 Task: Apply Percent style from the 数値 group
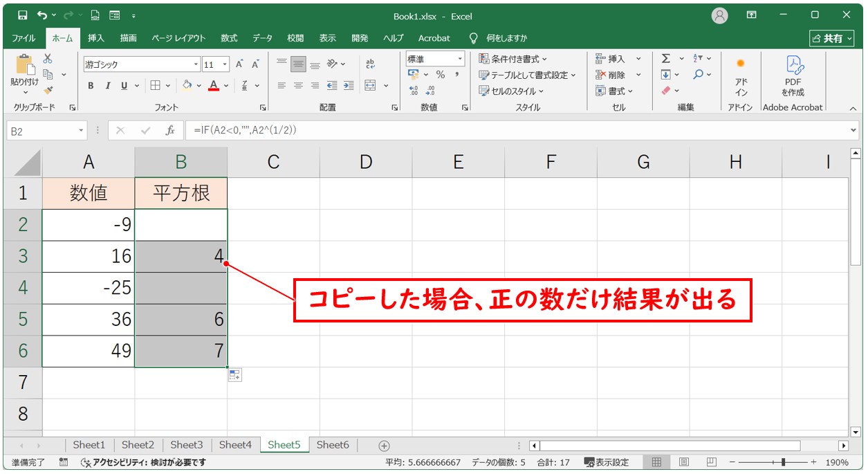441,74
